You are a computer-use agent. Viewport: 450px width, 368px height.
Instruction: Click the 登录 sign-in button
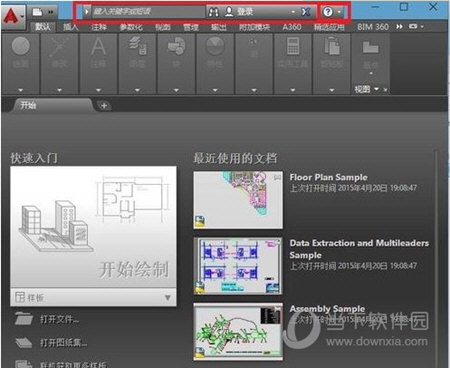pyautogui.click(x=245, y=12)
